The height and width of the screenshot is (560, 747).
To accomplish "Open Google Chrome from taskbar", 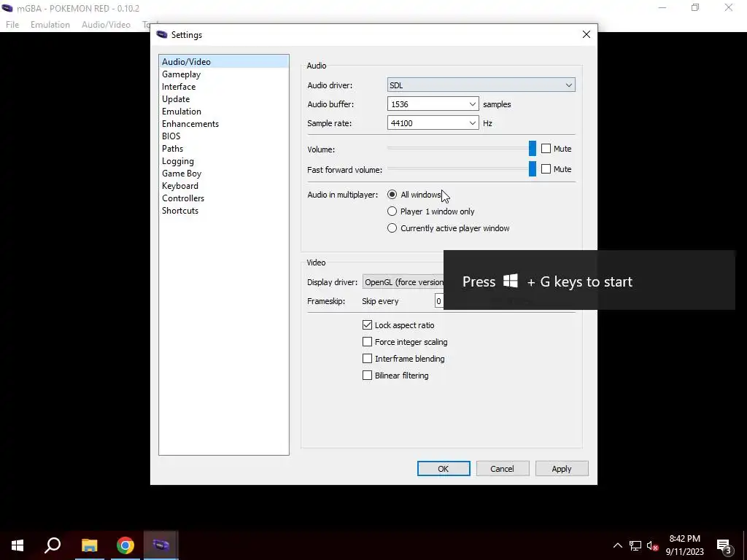I will pyautogui.click(x=125, y=545).
